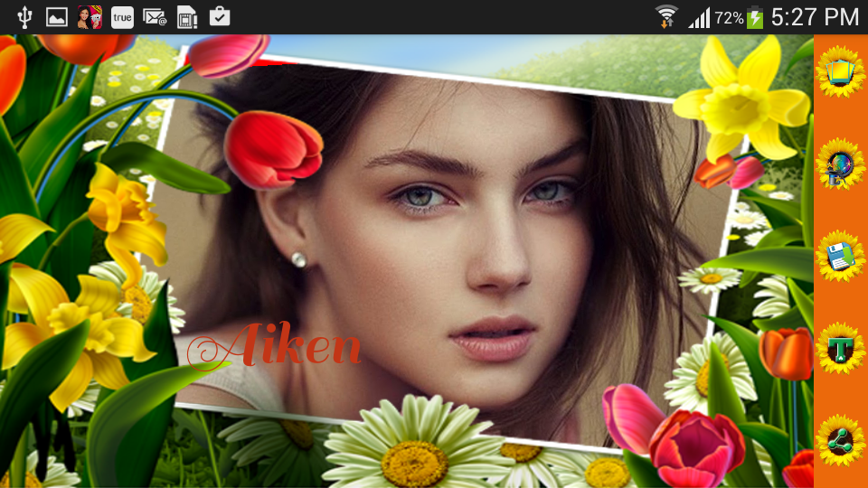Open the frames sunflower icon
The width and height of the screenshot is (868, 488).
click(x=841, y=71)
